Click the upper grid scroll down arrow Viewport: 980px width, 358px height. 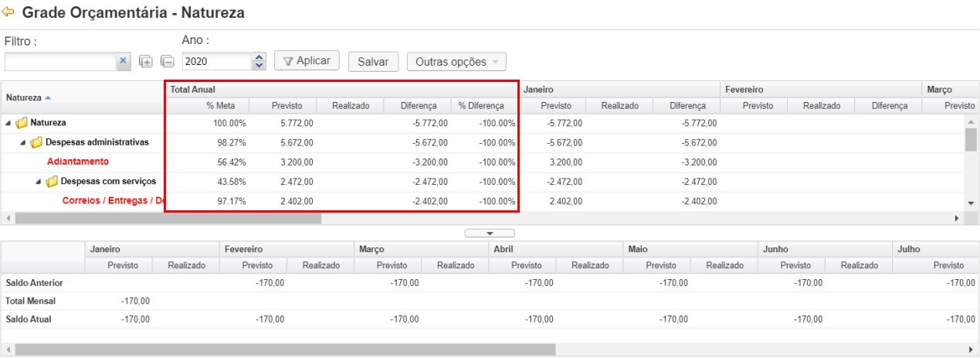(x=972, y=203)
